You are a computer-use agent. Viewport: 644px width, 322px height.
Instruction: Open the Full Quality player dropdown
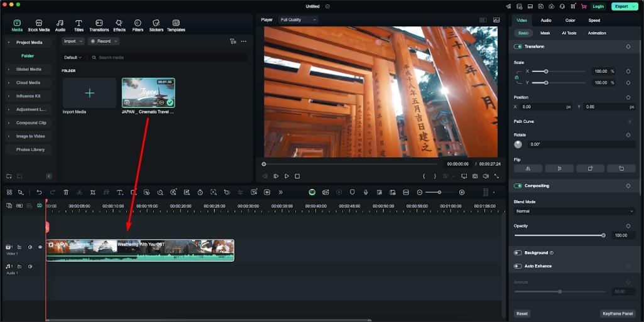[x=298, y=19]
